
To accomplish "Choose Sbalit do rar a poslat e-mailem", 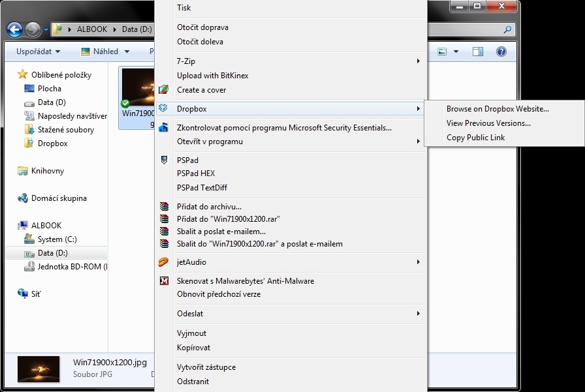I will coord(291,244).
